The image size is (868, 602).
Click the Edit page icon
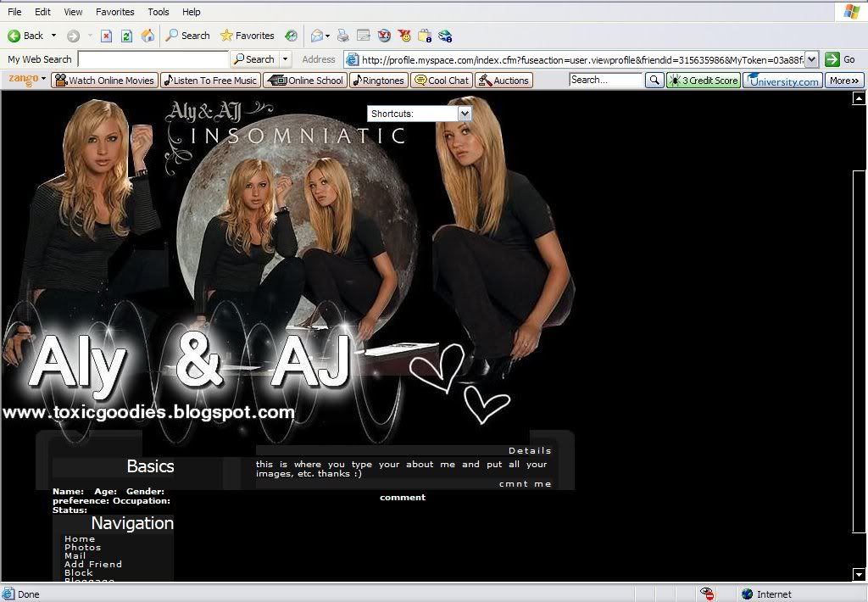(364, 36)
